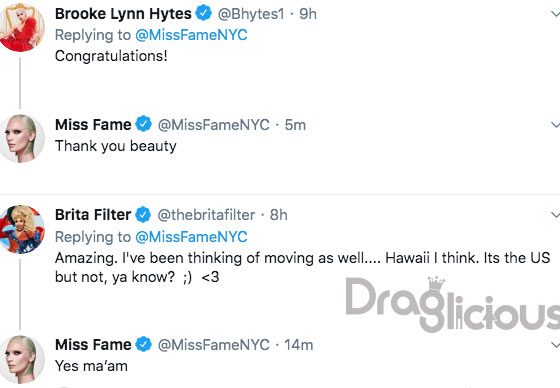Click Miss Fame avatar on 14m reply
Screen dimensions: 560x388
[x=21, y=359]
